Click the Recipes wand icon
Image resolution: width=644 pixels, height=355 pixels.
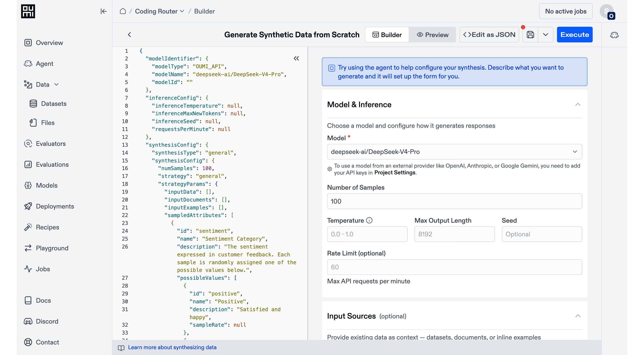[x=28, y=227]
